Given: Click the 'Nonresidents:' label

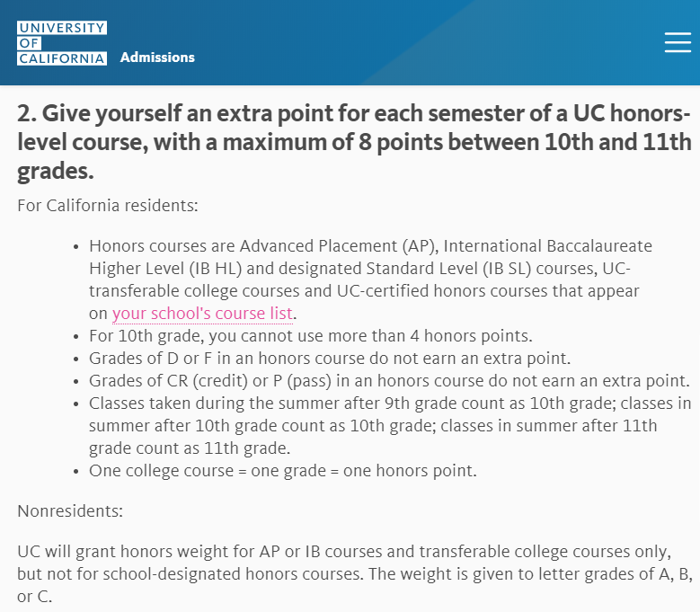Looking at the screenshot, I should (x=70, y=511).
